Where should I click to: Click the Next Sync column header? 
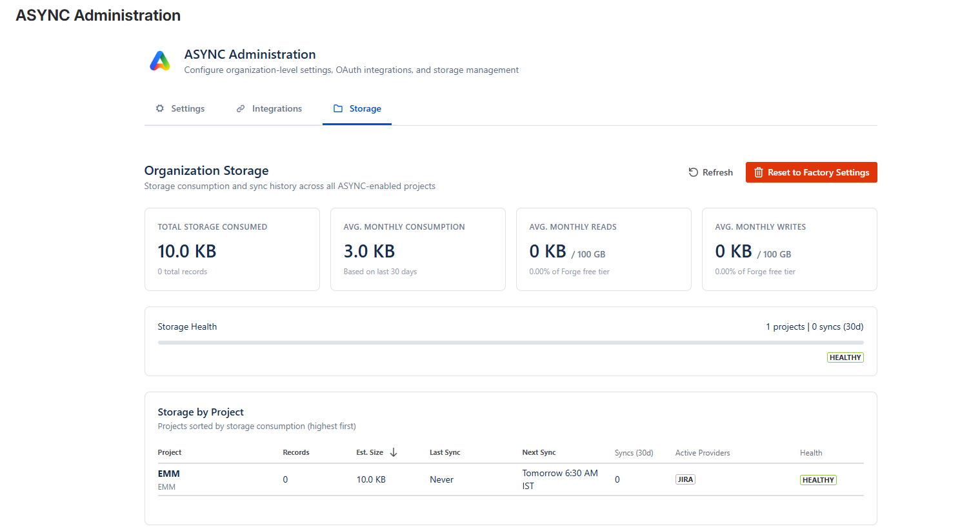(539, 452)
